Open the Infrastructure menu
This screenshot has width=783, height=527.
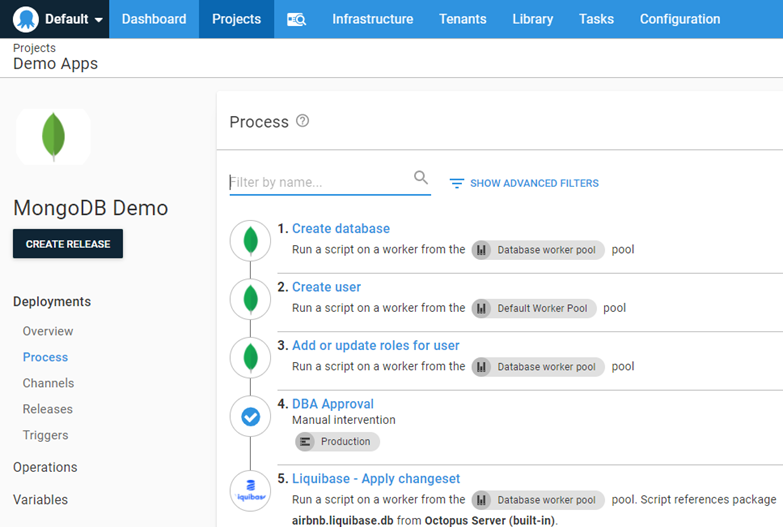pyautogui.click(x=372, y=19)
